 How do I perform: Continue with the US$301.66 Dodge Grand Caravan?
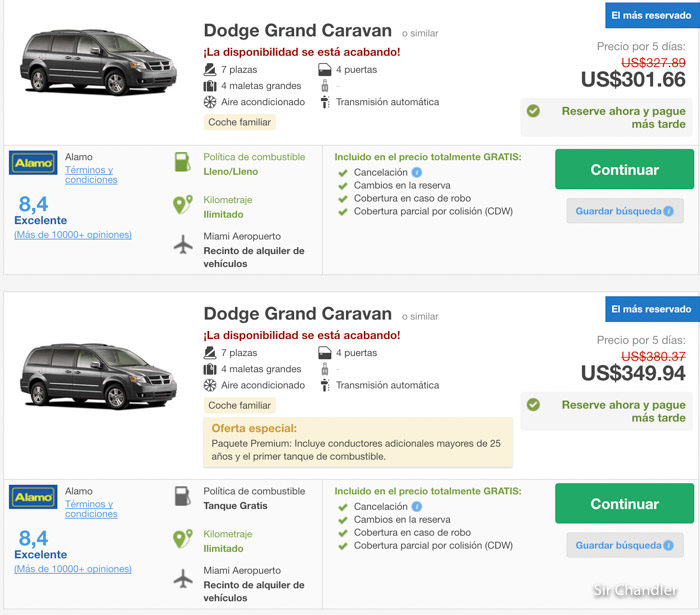(x=625, y=169)
